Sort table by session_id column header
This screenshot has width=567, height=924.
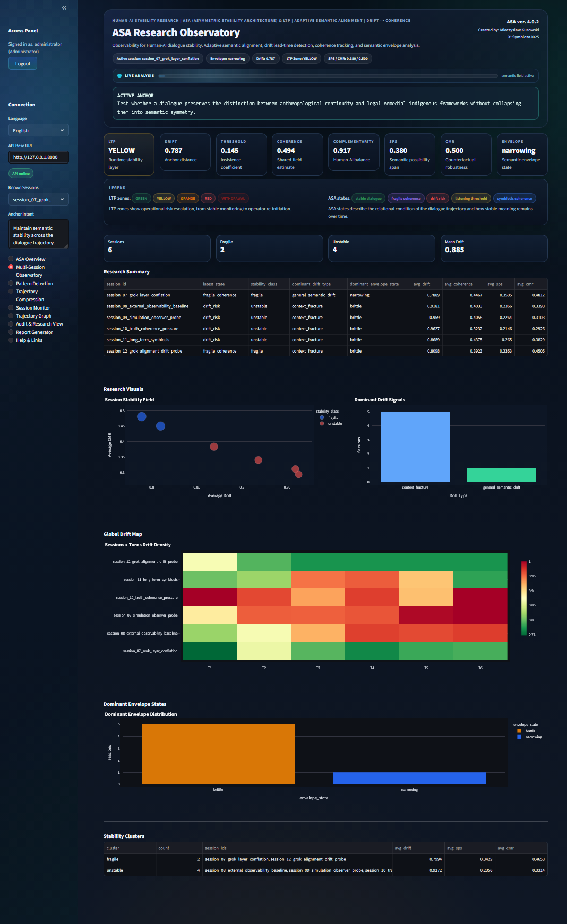[x=152, y=284]
